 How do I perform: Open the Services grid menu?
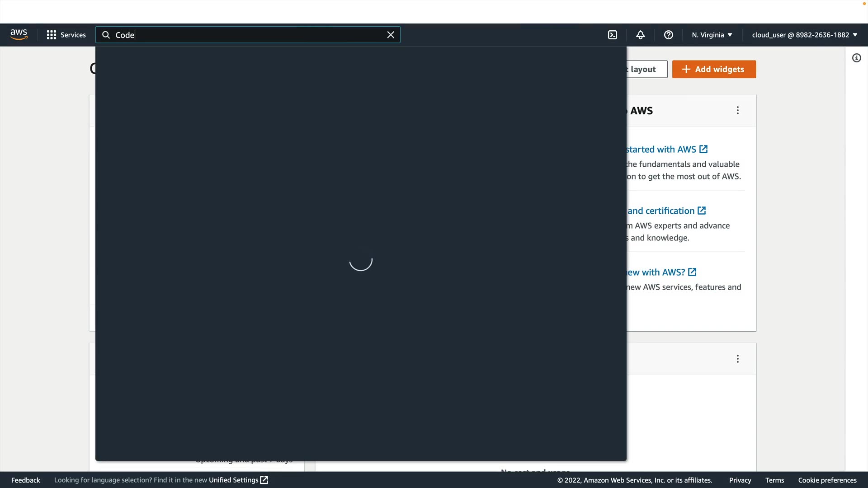pos(66,35)
